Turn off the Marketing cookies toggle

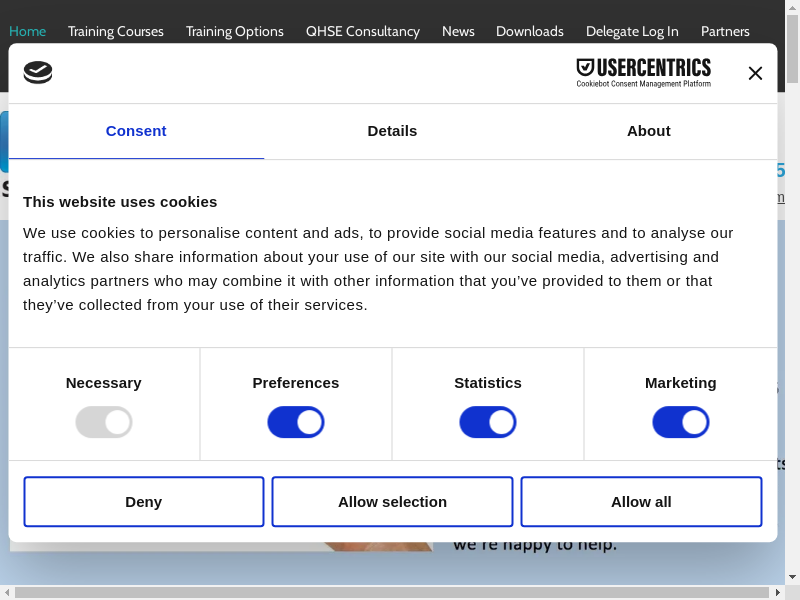click(680, 422)
